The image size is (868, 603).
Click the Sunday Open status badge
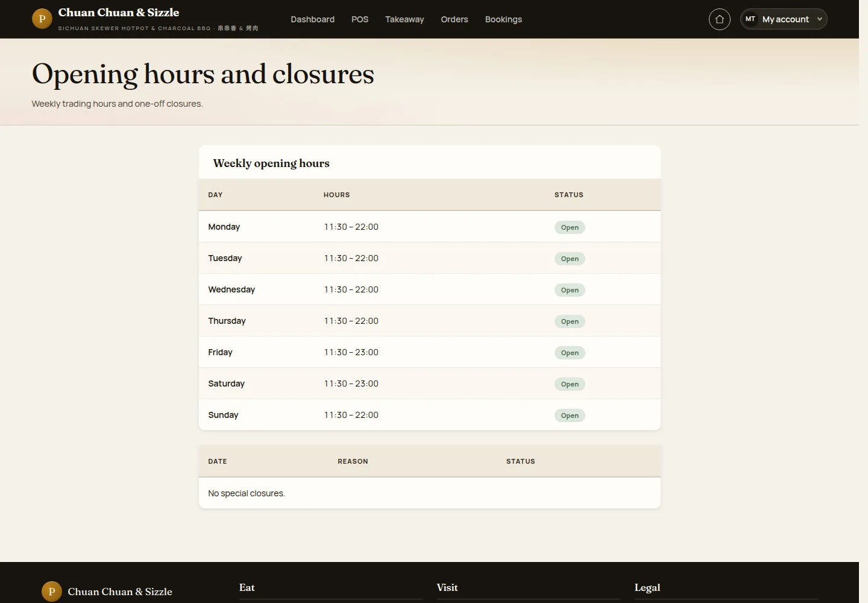570,415
